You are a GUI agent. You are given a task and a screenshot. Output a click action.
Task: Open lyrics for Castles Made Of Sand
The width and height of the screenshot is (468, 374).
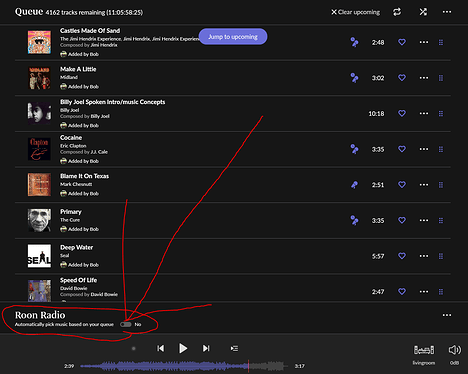(354, 42)
